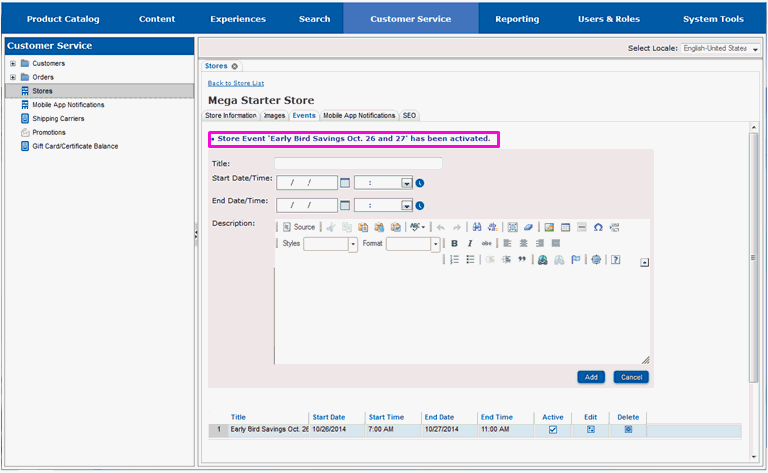Click the Remove Format eraser icon
This screenshot has width=768, height=473.
click(x=528, y=227)
